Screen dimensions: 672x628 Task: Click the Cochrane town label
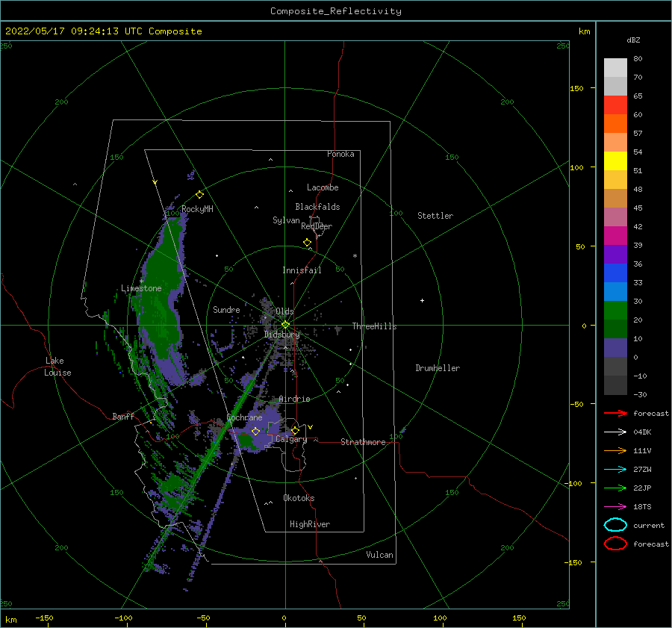(x=244, y=417)
